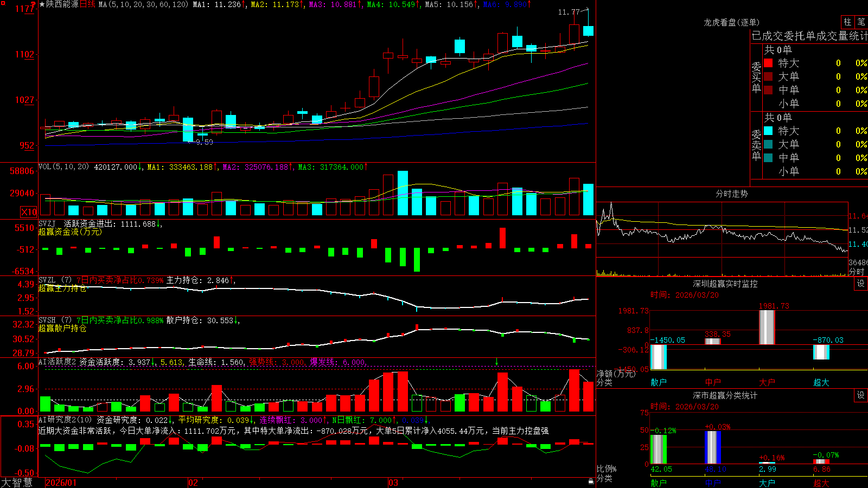Select 散户 label in 分类统计 chart
The image size is (868, 488).
[x=659, y=483]
